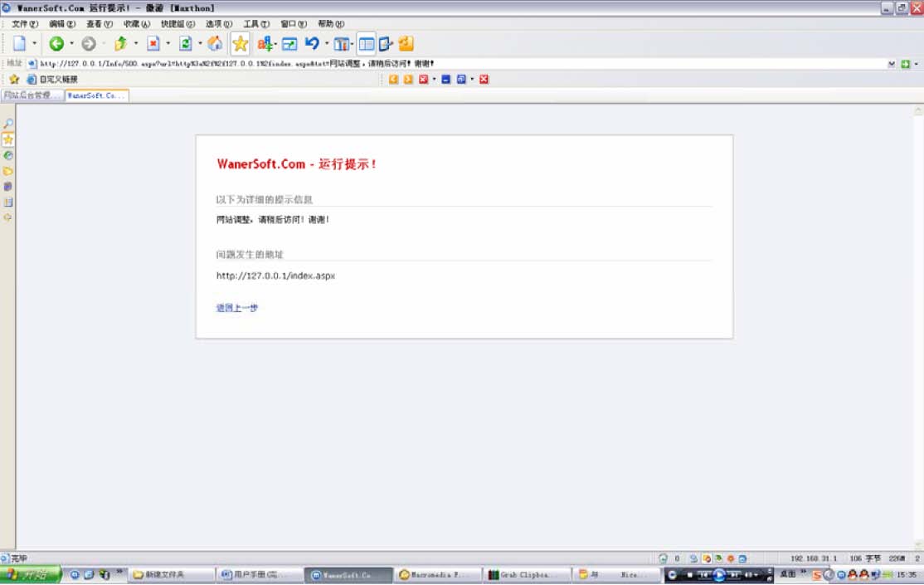Open the 编辑 menu
This screenshot has width=924, height=585.
coord(62,24)
